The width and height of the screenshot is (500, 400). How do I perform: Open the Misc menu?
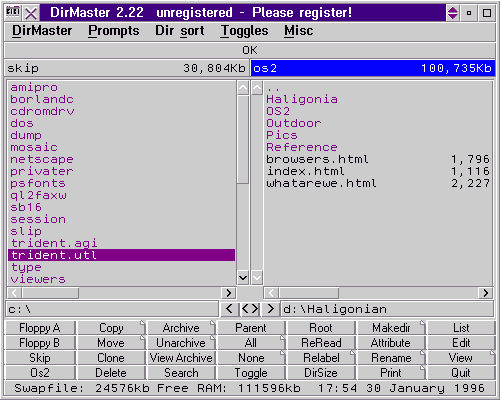(299, 31)
